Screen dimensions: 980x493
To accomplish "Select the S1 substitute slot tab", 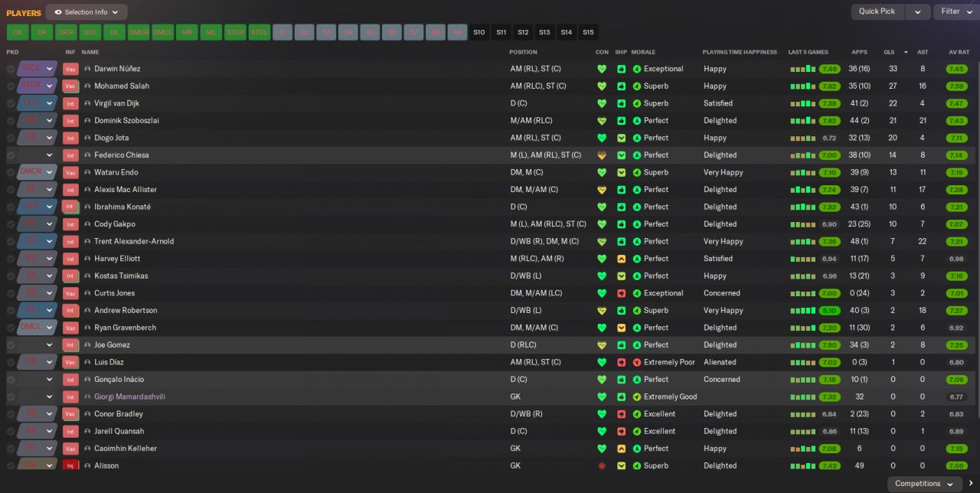I will pos(283,32).
